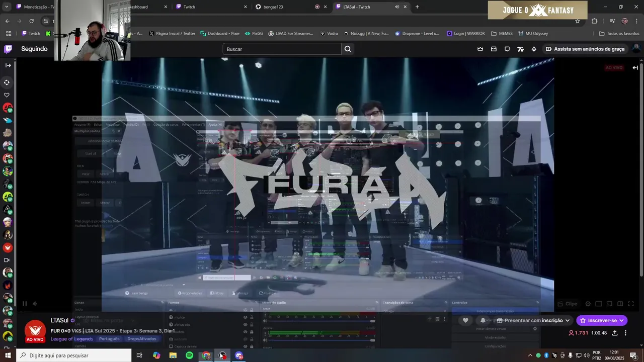Enter fullscreen on the video player

(x=631, y=304)
